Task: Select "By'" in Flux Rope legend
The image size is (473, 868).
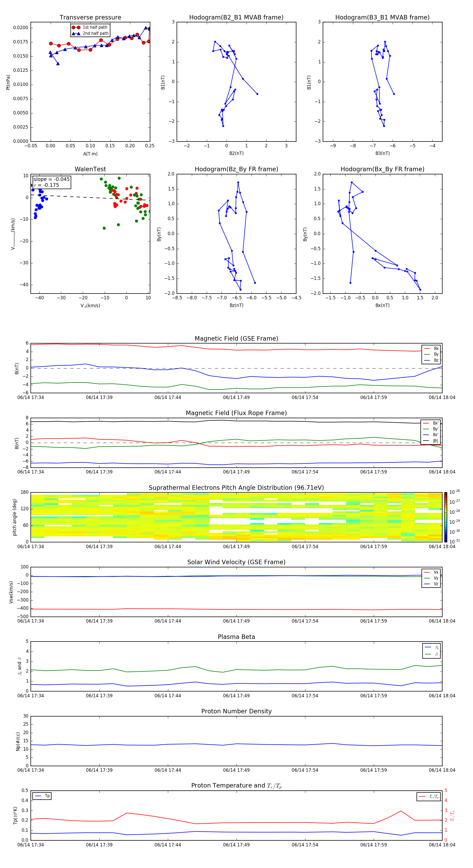Action: (x=431, y=429)
